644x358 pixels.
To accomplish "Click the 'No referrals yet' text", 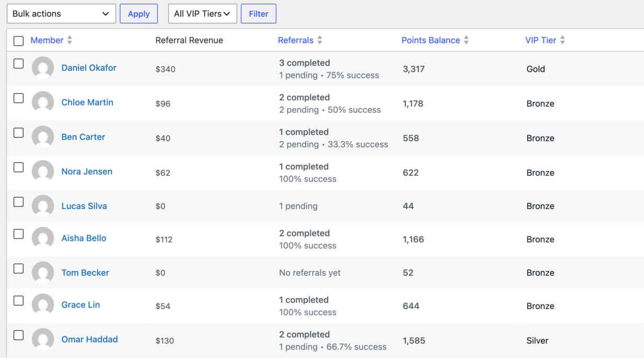I will point(310,273).
